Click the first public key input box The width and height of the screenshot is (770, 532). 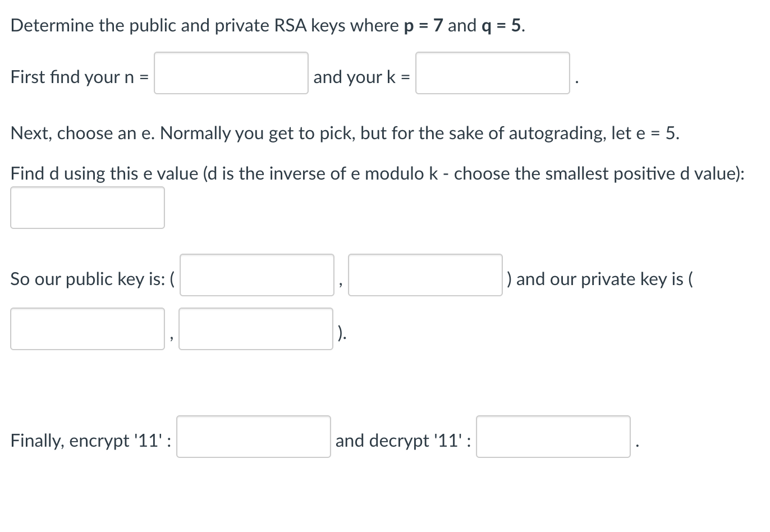256,275
